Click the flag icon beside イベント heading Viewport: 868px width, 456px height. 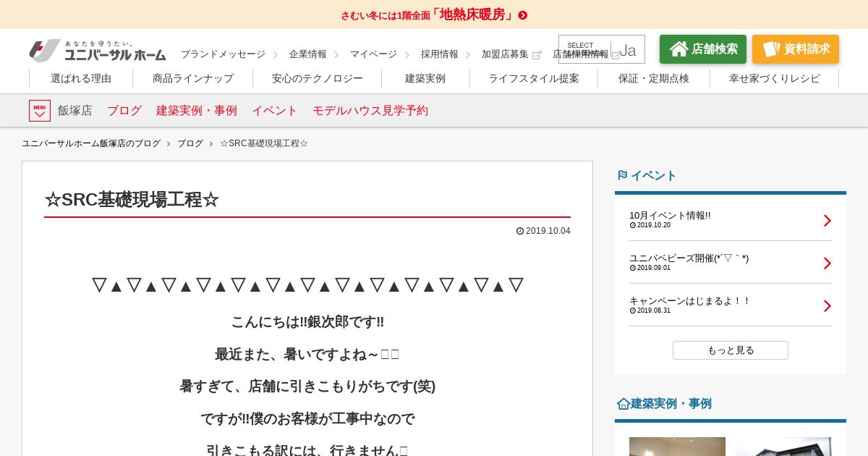(622, 175)
